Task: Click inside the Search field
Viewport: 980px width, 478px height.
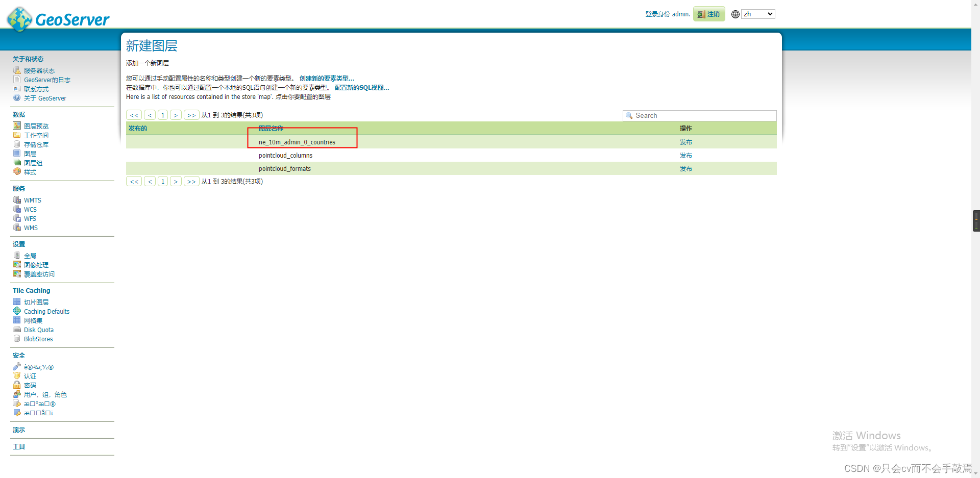Action: point(699,115)
